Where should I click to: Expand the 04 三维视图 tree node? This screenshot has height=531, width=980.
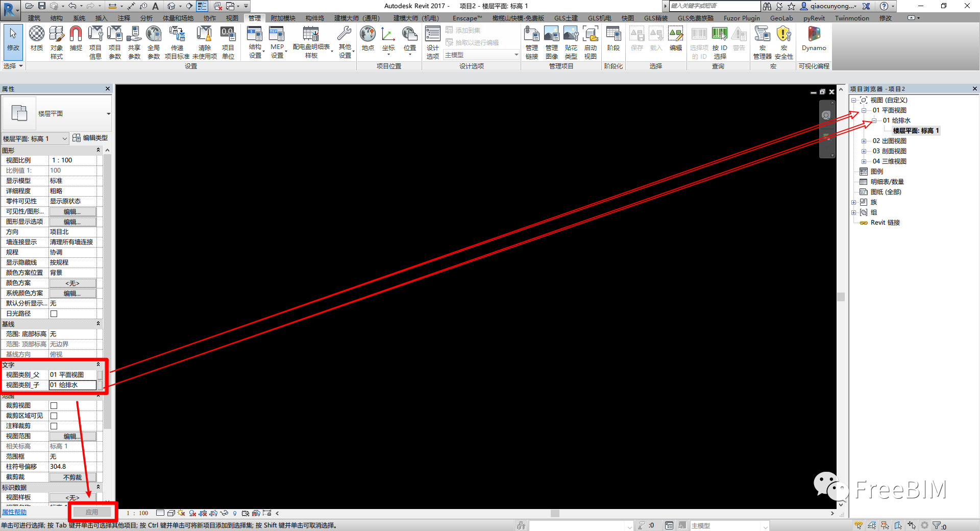[864, 161]
